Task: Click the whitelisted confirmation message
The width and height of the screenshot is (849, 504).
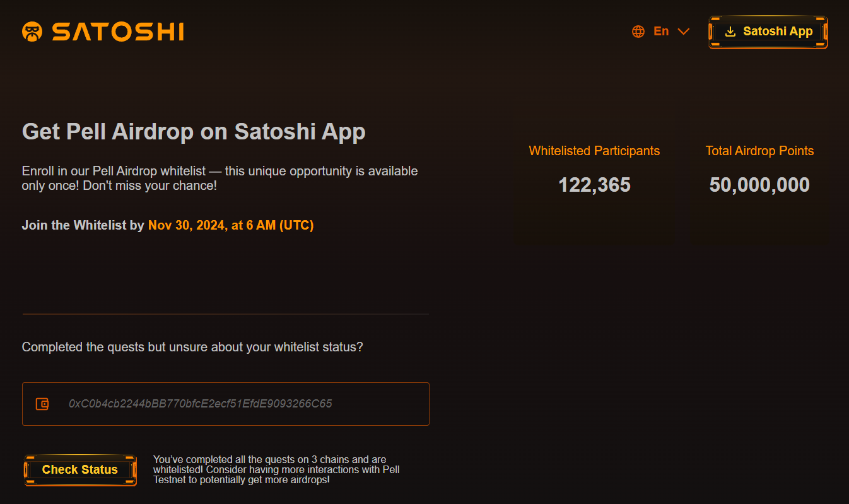Action: pyautogui.click(x=276, y=469)
